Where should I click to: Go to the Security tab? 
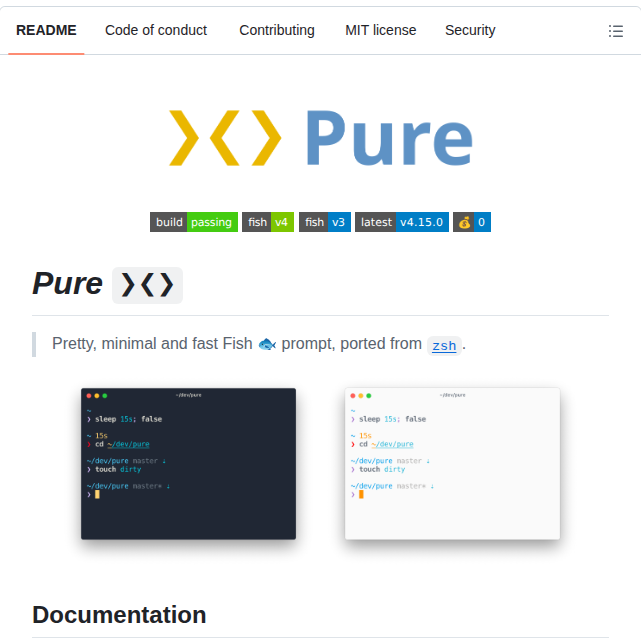470,30
